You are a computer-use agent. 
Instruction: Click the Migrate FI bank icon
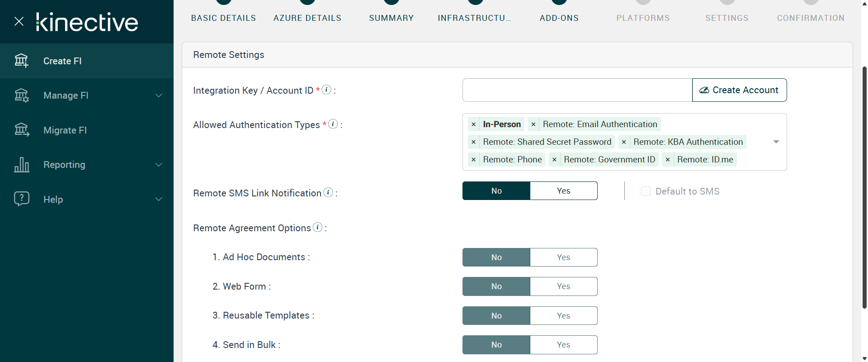[x=21, y=130]
